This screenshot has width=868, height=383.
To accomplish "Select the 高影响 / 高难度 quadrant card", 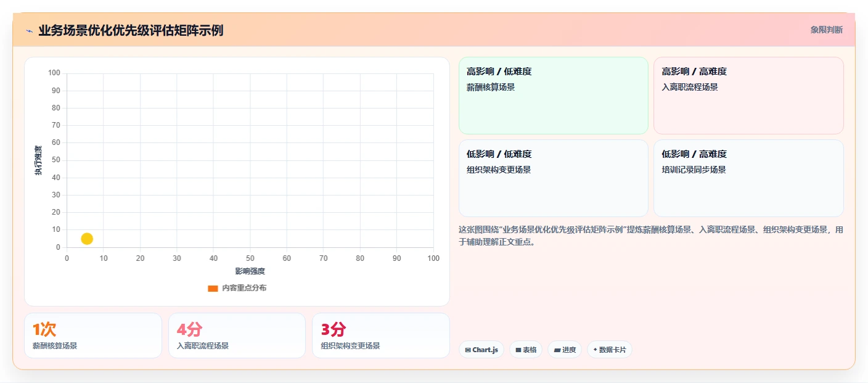I will point(748,96).
